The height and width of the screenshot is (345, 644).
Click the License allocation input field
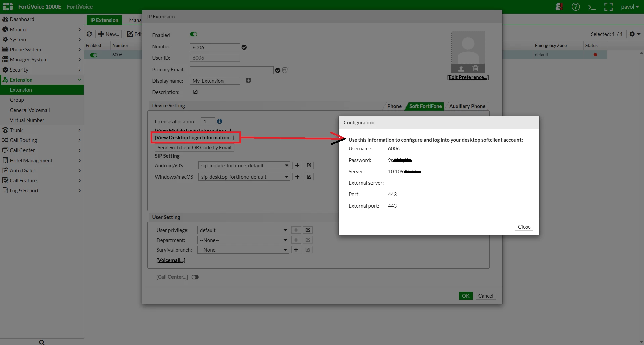click(x=208, y=121)
